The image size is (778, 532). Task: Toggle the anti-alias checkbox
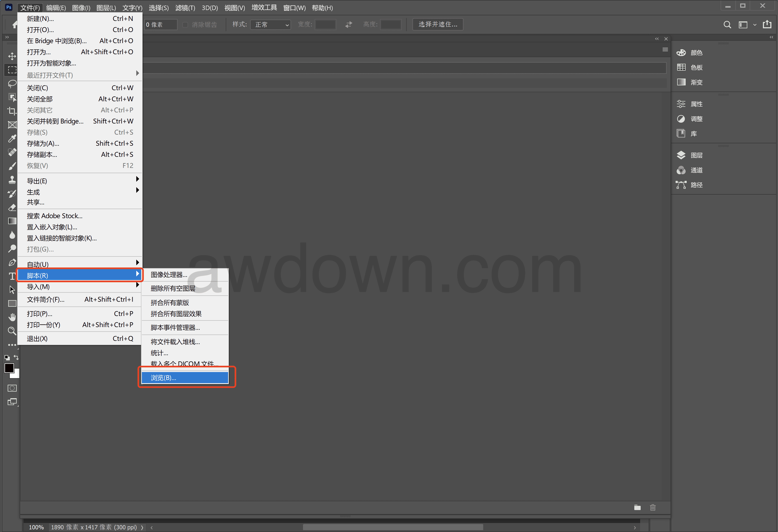coord(185,24)
